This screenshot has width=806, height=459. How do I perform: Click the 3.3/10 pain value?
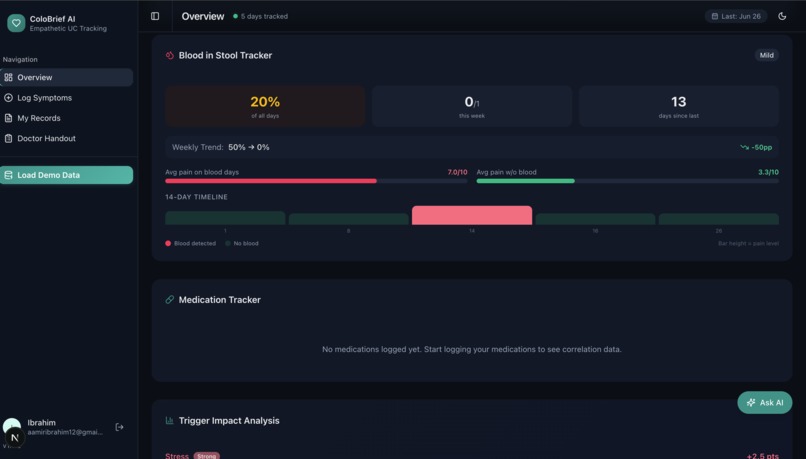click(x=768, y=172)
